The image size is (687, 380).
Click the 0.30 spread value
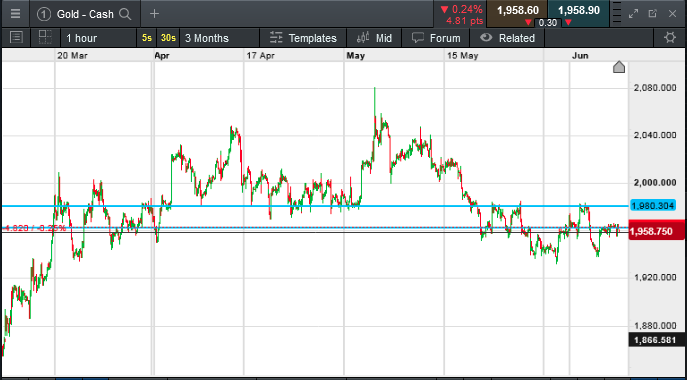(548, 23)
